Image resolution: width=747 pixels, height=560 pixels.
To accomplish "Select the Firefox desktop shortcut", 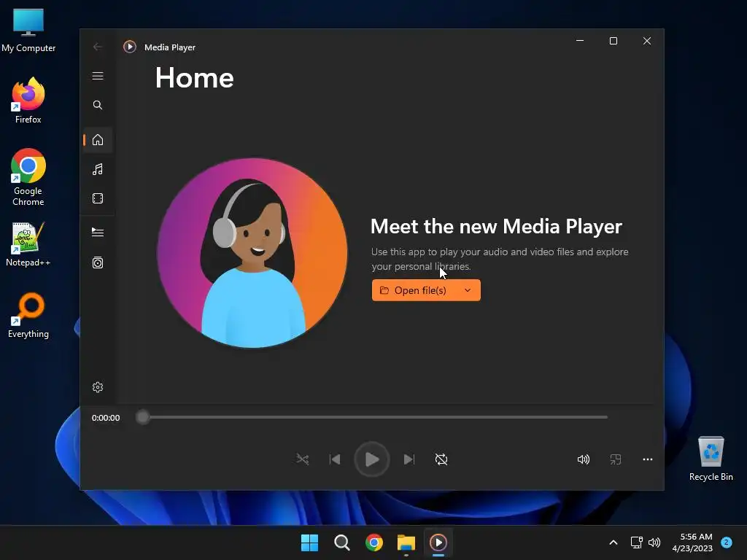I will [28, 101].
